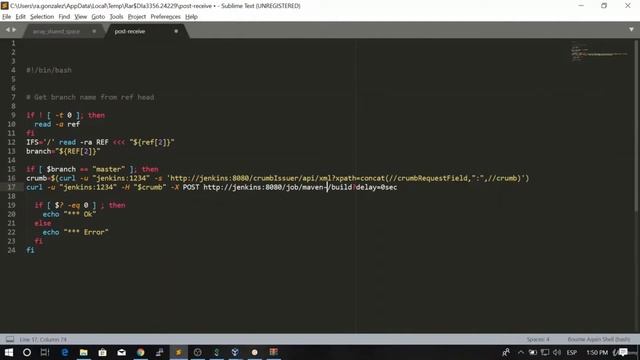Click the Line 17, Column status text
This screenshot has width=640, height=360.
pyautogui.click(x=43, y=339)
